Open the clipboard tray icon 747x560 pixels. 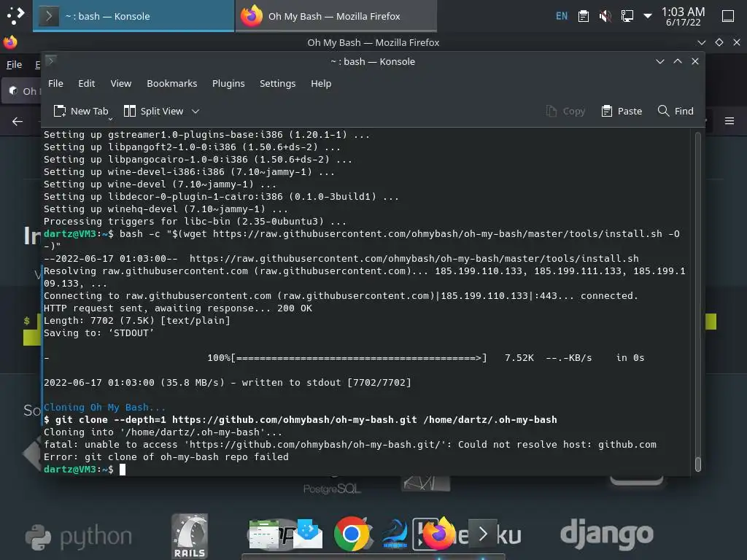[583, 16]
